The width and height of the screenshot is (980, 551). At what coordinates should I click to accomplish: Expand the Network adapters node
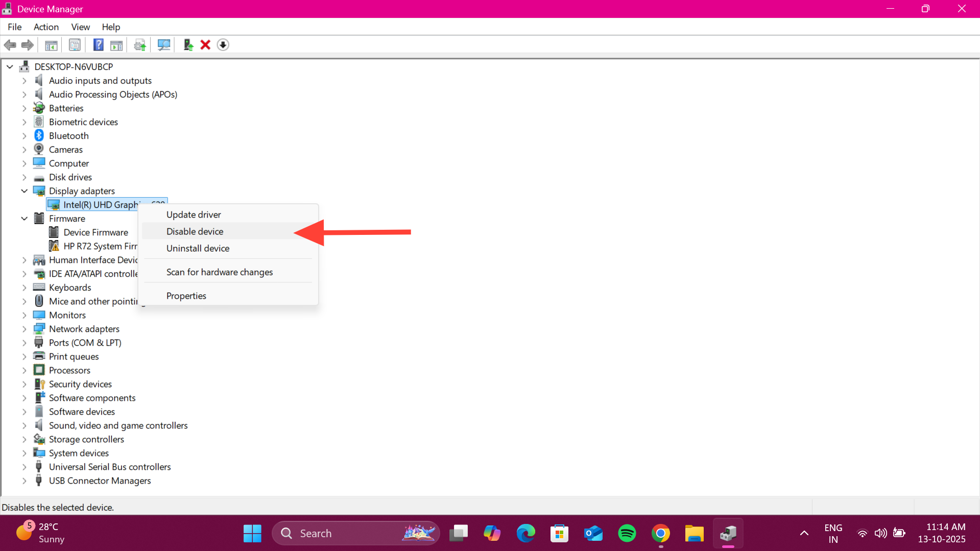point(24,329)
